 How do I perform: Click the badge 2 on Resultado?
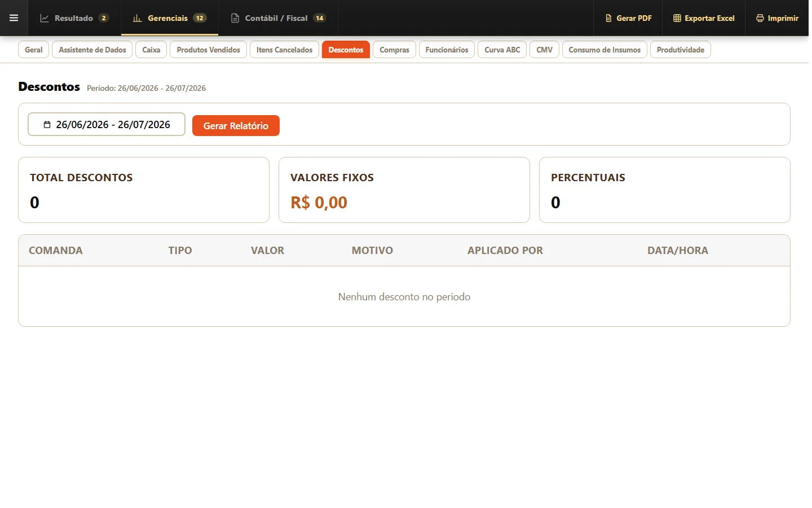(104, 18)
